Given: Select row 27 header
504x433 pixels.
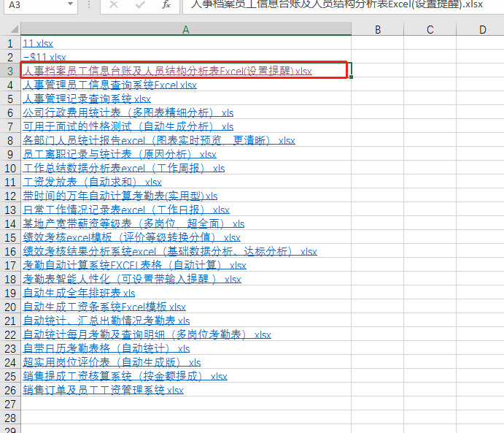Looking at the screenshot, I should pos(10,404).
